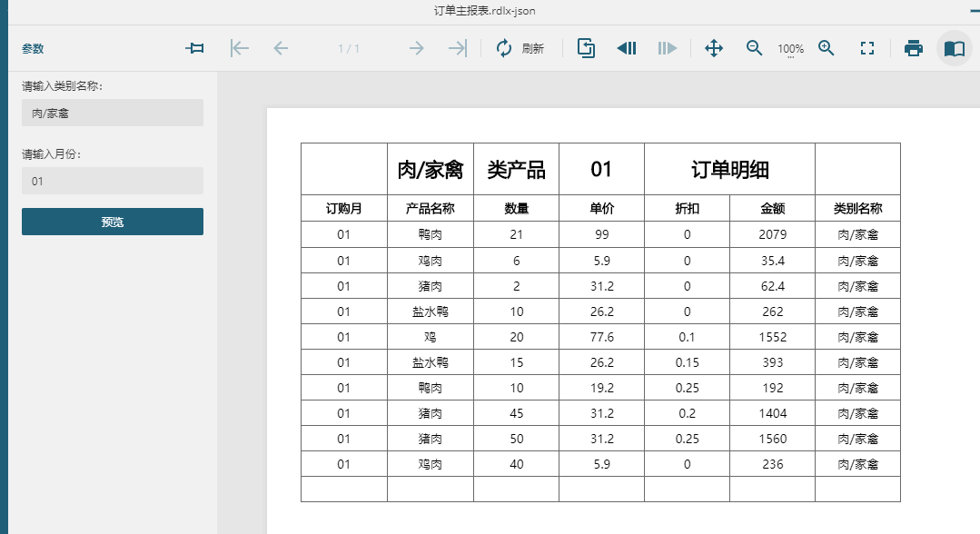The image size is (980, 534).
Task: Click the 订购月 column header
Action: 343,208
